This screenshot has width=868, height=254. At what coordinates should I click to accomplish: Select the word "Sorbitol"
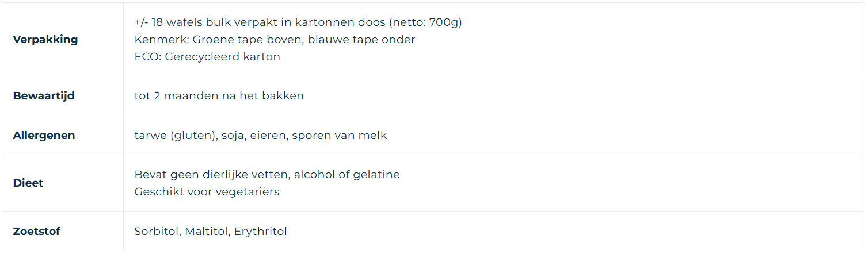(x=158, y=232)
